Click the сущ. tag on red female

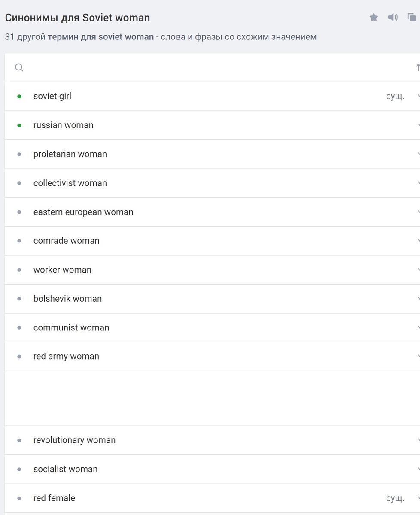point(395,498)
